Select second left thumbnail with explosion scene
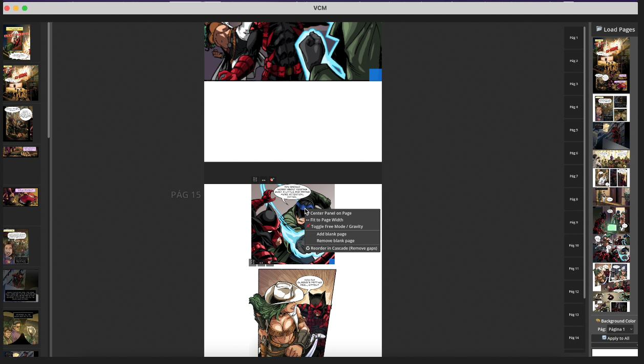This screenshot has height=364, width=644. [x=21, y=83]
